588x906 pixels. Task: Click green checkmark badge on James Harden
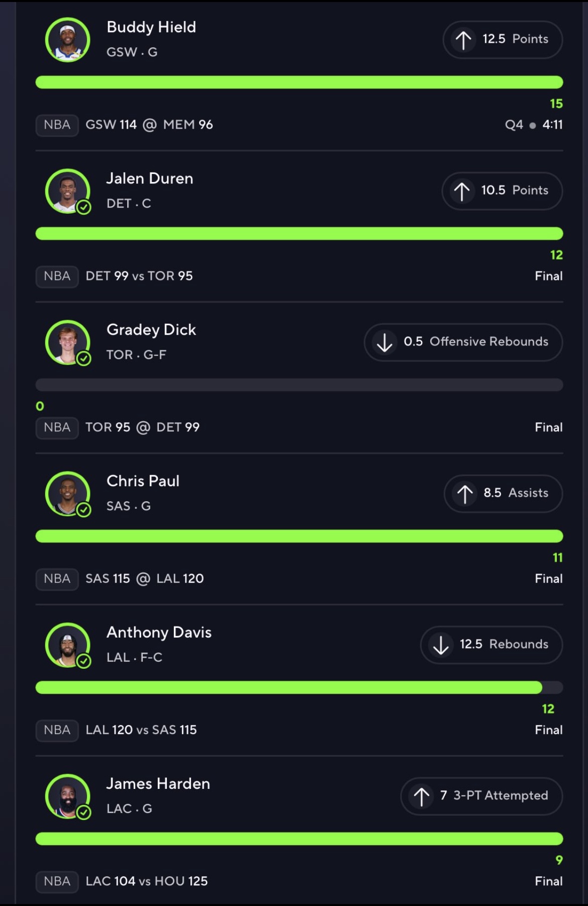[x=84, y=812]
